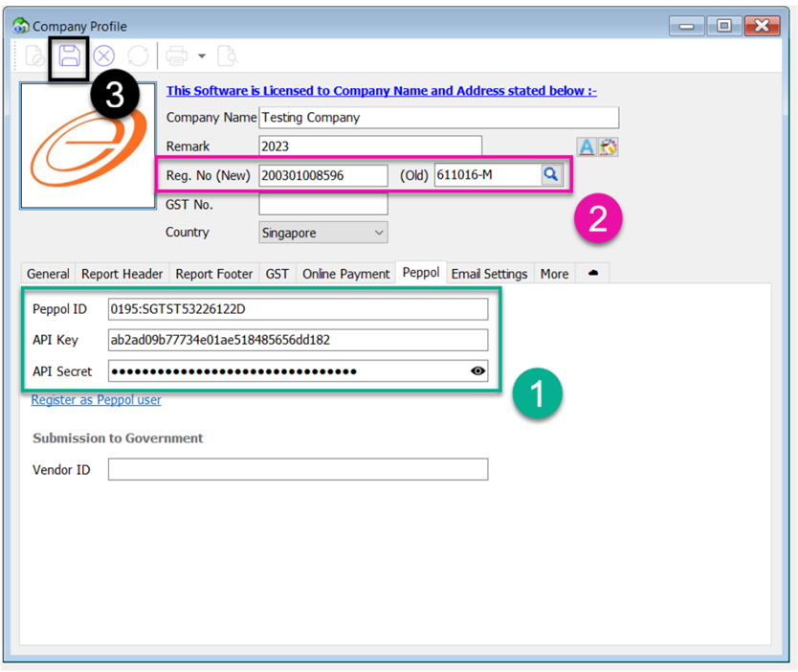This screenshot has width=798, height=672.
Task: Click the Peppol ID input field
Action: pyautogui.click(x=298, y=309)
